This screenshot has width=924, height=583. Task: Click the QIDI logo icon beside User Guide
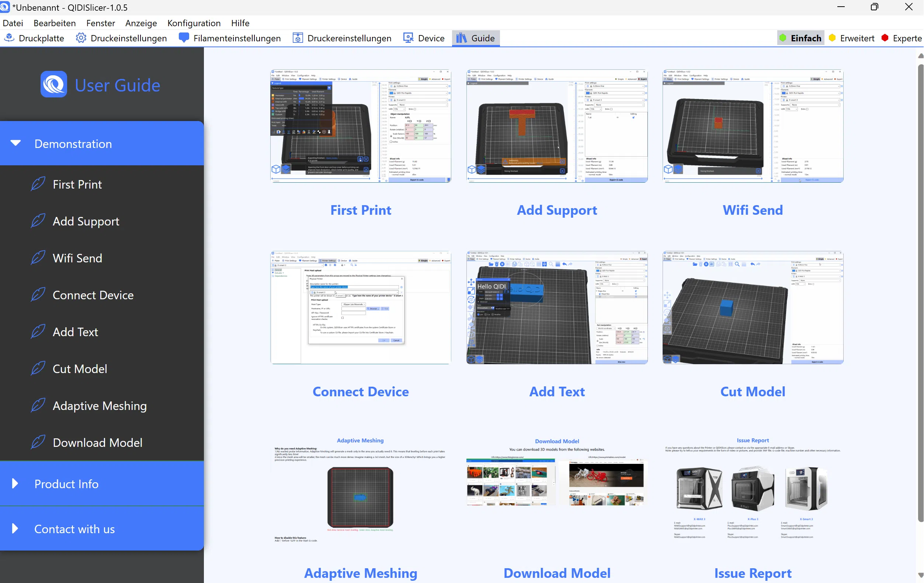[54, 84]
